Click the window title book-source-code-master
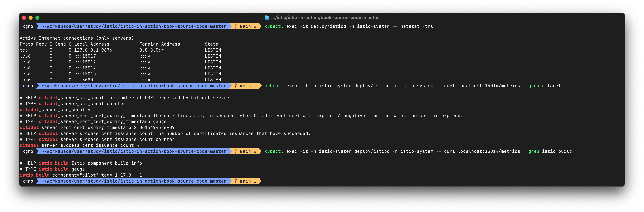Screen dimensions: 644x212 pyautogui.click(x=325, y=18)
